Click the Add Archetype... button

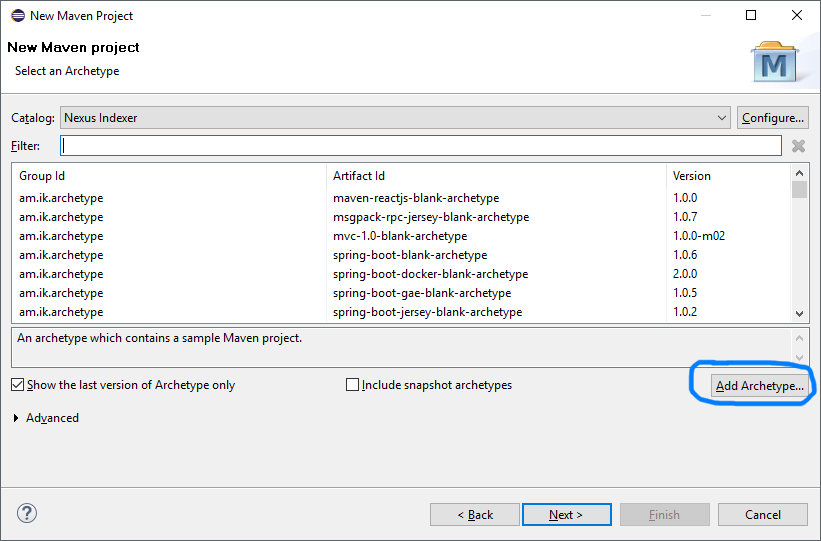pyautogui.click(x=759, y=386)
